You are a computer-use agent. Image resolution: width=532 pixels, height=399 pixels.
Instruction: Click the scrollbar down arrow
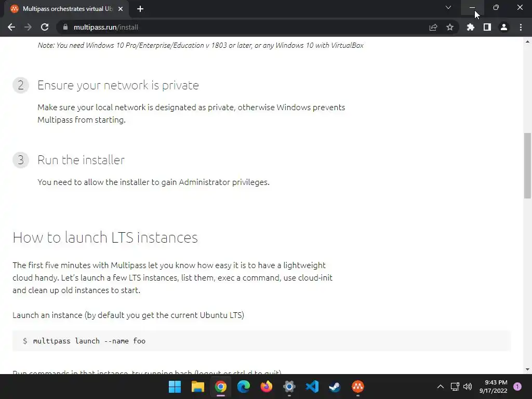click(x=527, y=369)
